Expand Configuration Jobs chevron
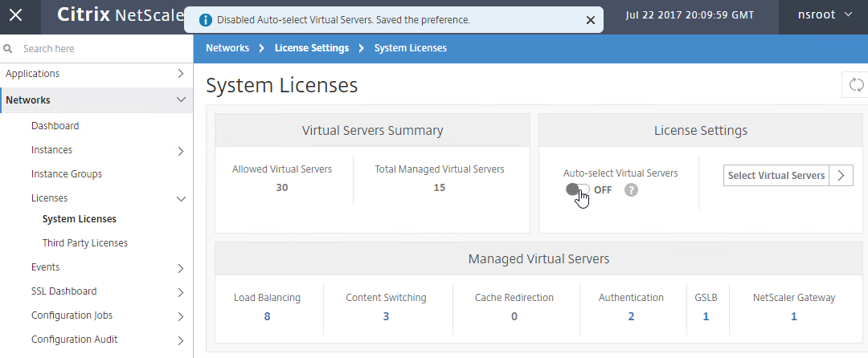Image resolution: width=868 pixels, height=358 pixels. click(x=181, y=316)
